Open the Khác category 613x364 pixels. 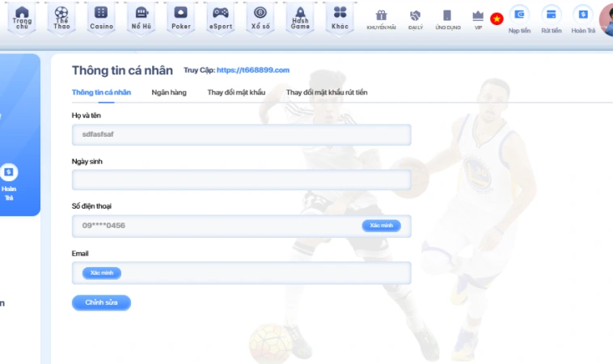[340, 16]
